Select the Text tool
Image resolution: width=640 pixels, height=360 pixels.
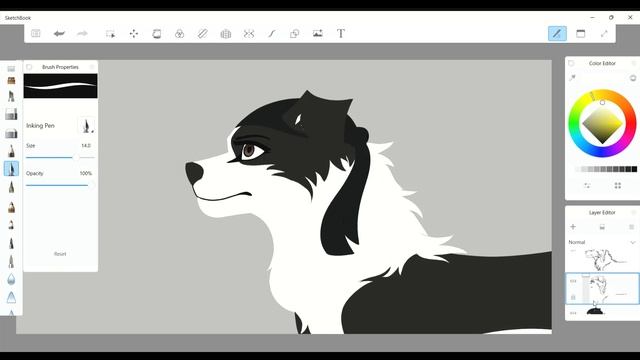pyautogui.click(x=341, y=33)
